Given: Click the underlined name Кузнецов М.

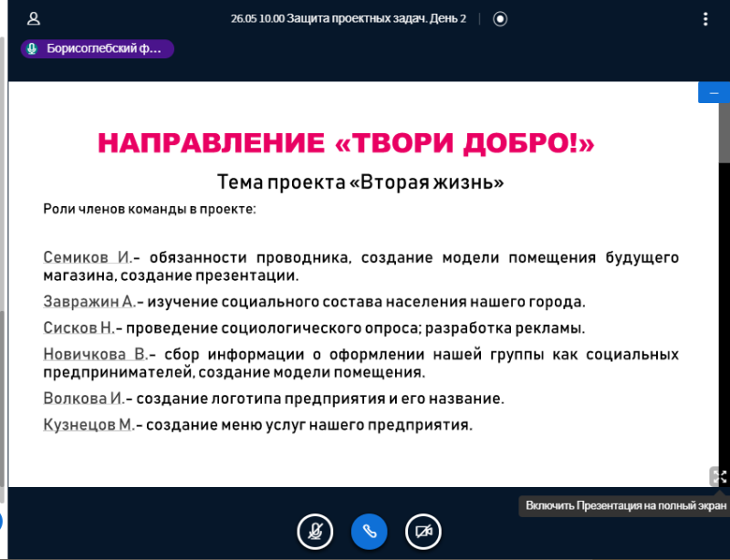Looking at the screenshot, I should 89,425.
